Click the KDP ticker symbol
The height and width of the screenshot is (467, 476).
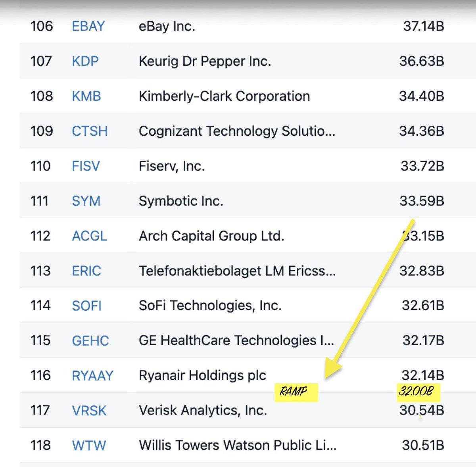tap(85, 61)
